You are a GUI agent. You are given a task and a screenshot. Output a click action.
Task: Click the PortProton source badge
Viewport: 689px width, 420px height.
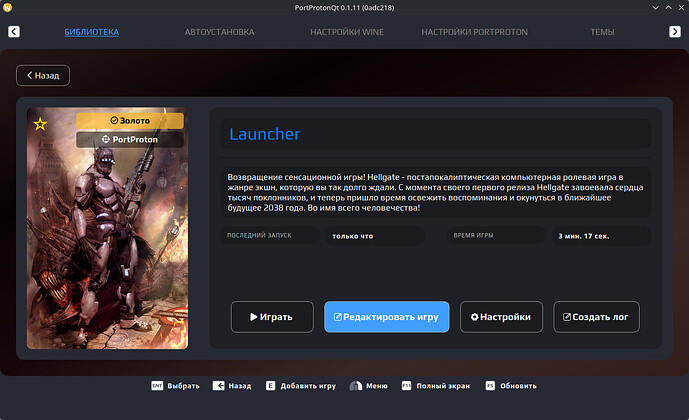[x=130, y=139]
